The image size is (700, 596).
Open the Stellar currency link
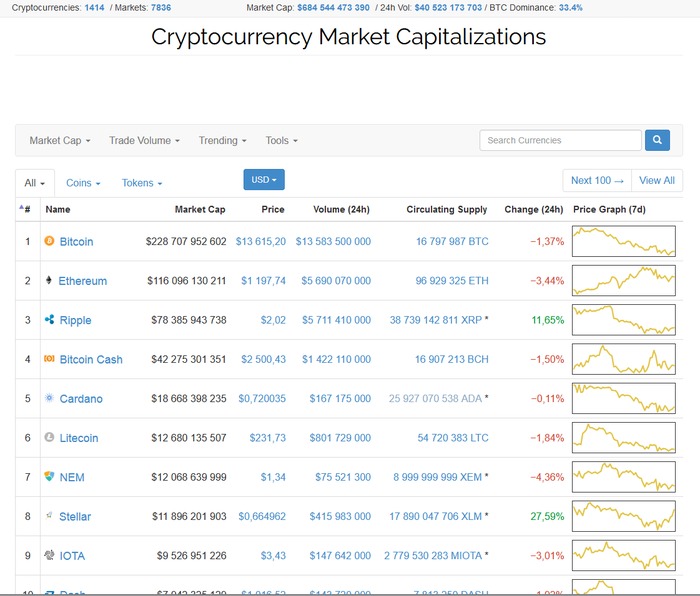tap(75, 517)
